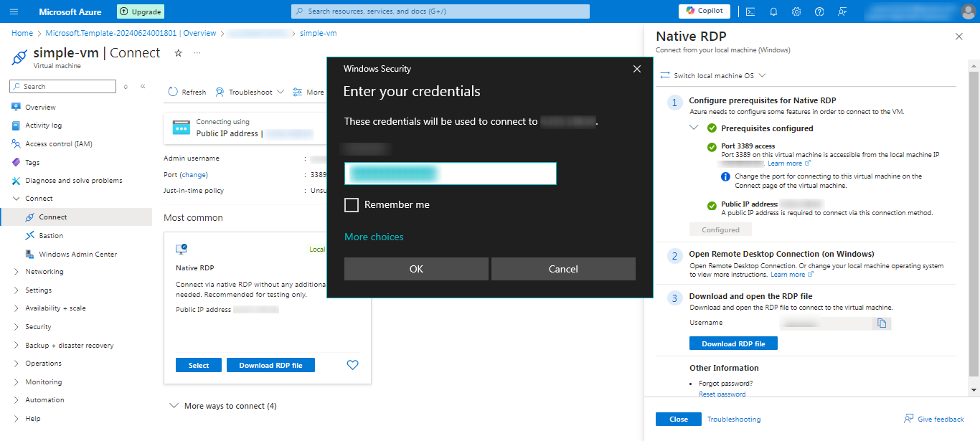Focus the sidebar Search field

click(62, 86)
